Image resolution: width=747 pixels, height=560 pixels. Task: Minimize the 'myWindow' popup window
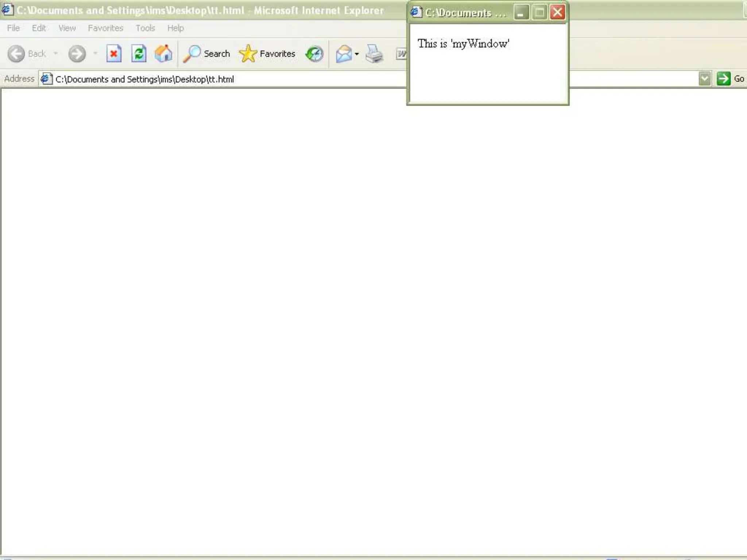[521, 12]
